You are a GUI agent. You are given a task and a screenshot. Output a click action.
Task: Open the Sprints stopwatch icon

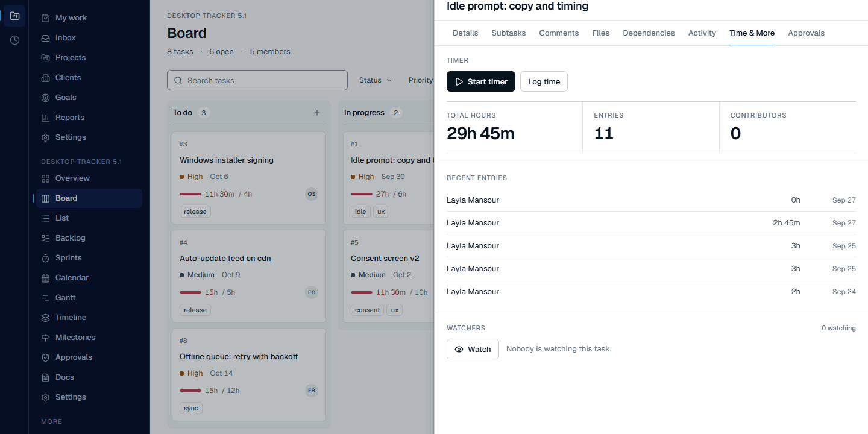(x=45, y=258)
